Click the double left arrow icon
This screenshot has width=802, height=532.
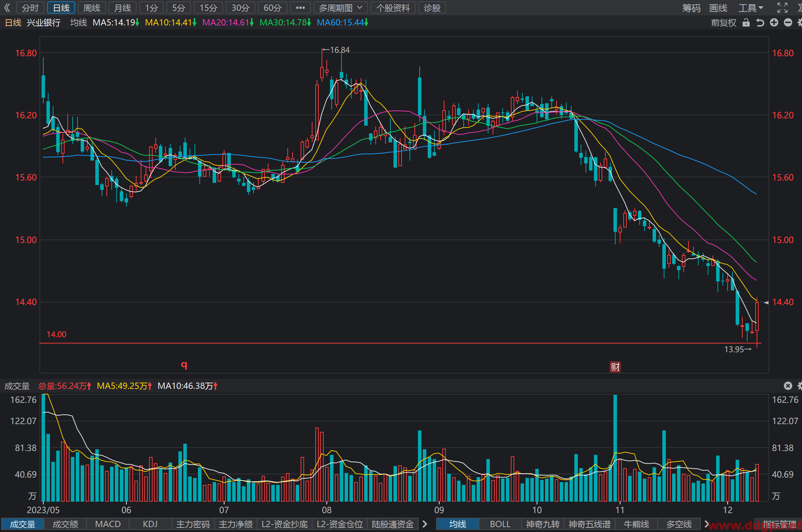pyautogui.click(x=7, y=8)
